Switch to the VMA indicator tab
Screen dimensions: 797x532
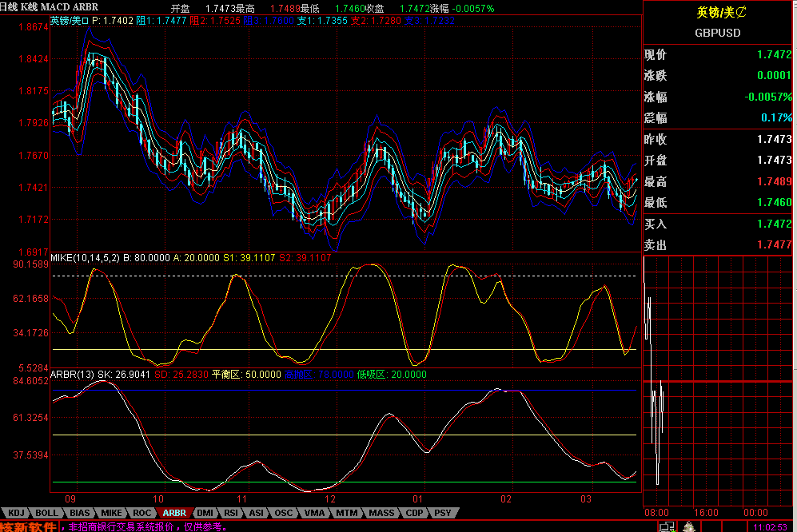[314, 513]
